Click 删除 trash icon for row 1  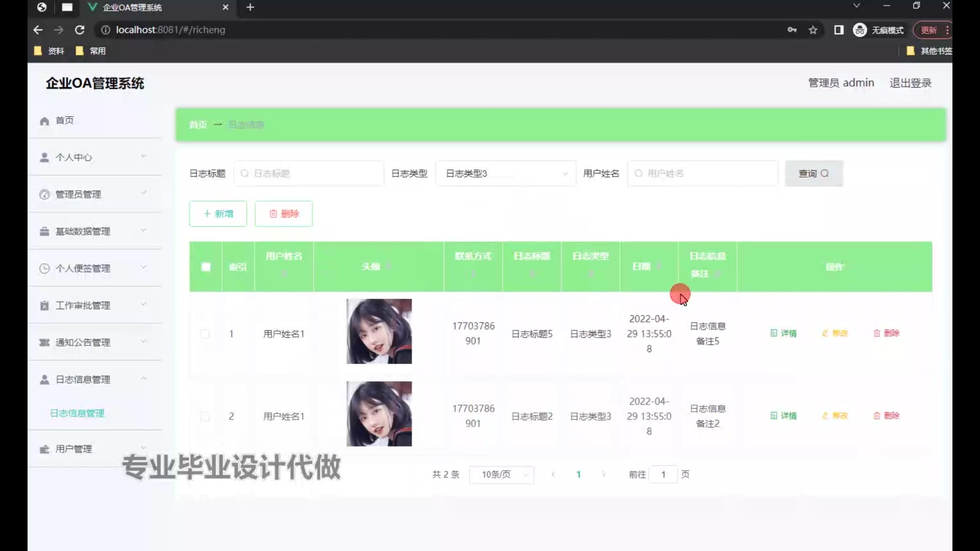(877, 333)
